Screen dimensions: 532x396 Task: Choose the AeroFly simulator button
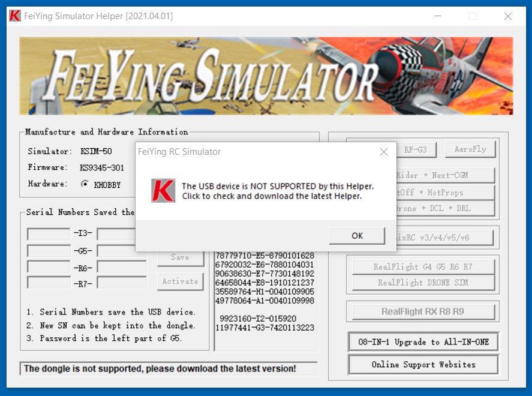[x=470, y=149]
